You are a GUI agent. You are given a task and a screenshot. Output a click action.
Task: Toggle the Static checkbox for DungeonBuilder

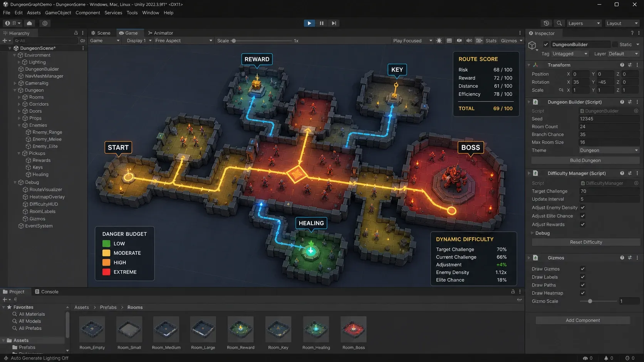tap(615, 45)
